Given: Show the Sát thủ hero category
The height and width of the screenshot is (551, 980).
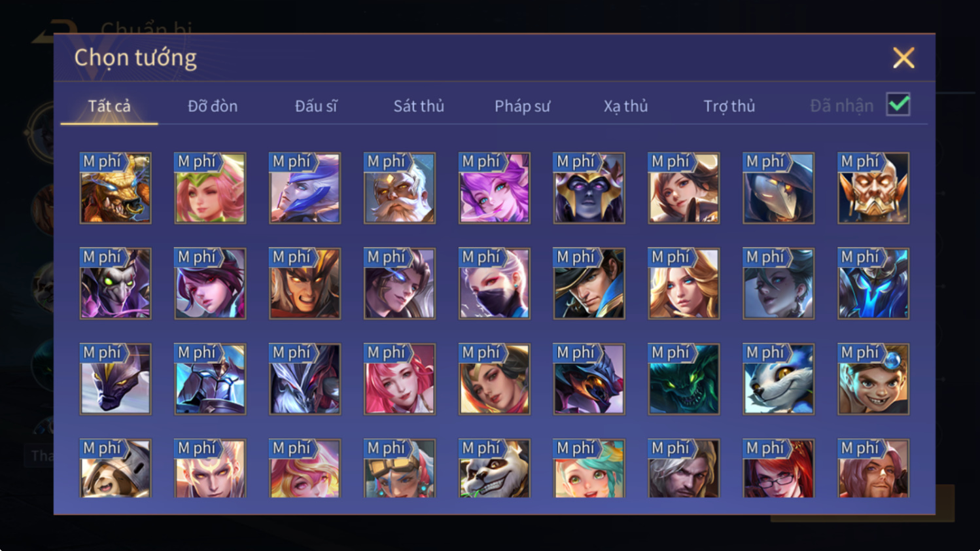Looking at the screenshot, I should click(x=419, y=106).
